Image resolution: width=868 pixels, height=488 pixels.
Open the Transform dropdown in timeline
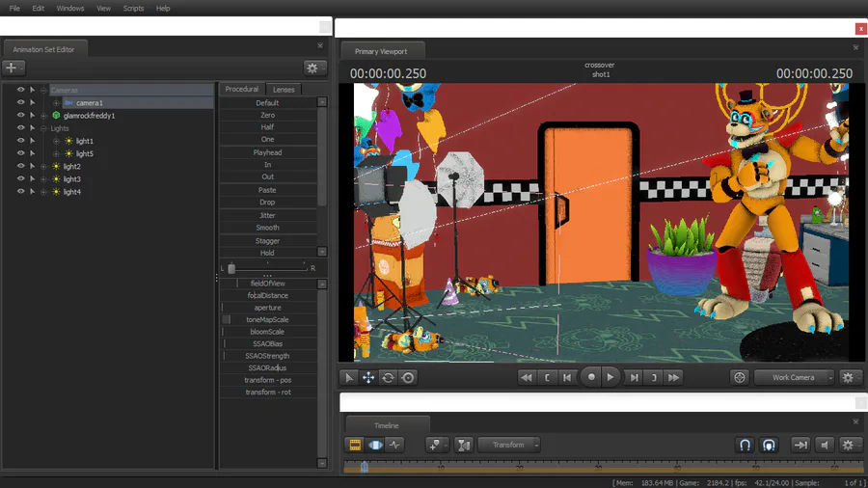508,445
